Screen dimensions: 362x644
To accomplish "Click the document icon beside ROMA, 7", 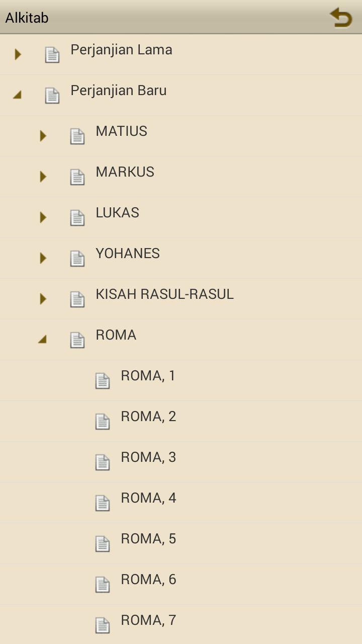I will (x=103, y=625).
